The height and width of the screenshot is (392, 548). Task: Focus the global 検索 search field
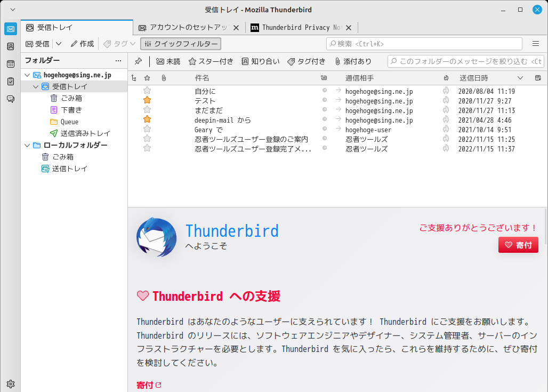[424, 44]
